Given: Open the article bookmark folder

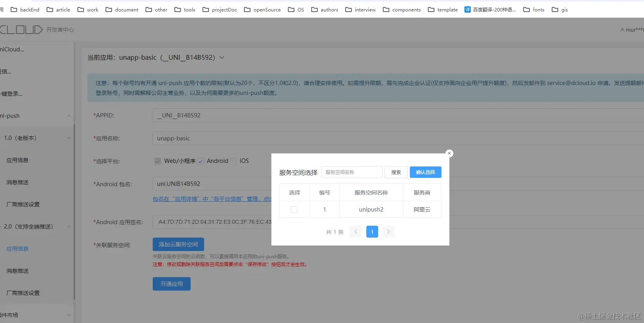Looking at the screenshot, I should click(59, 9).
